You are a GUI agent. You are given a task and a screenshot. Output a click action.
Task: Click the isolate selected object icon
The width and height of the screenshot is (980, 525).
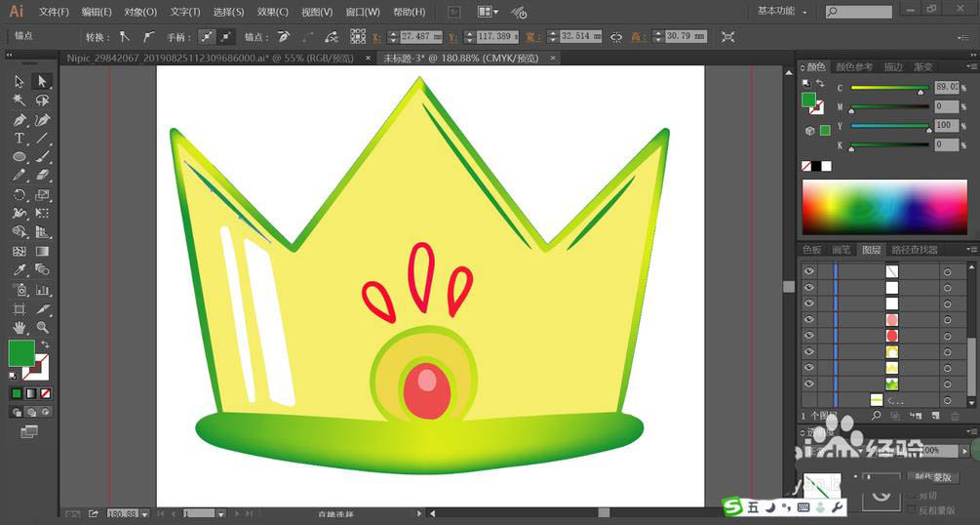point(728,37)
